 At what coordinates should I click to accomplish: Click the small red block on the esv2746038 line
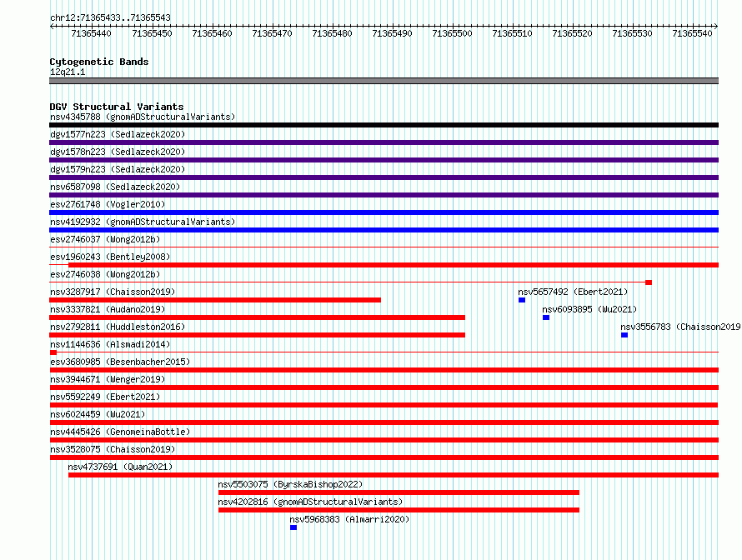click(x=649, y=282)
